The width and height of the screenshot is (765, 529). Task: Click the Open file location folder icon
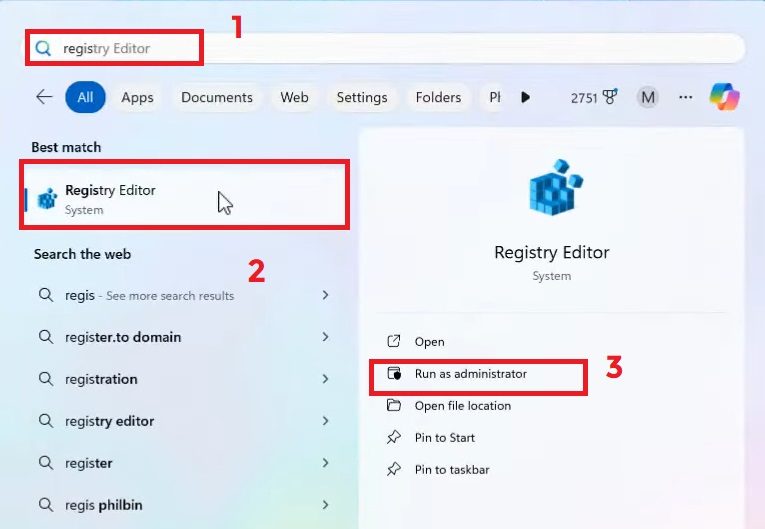click(x=394, y=405)
